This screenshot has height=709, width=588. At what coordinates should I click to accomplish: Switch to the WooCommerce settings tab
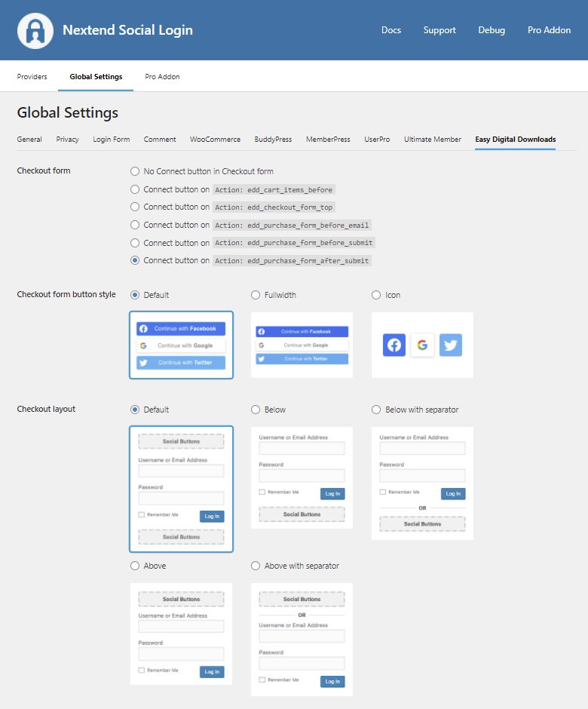coord(215,140)
